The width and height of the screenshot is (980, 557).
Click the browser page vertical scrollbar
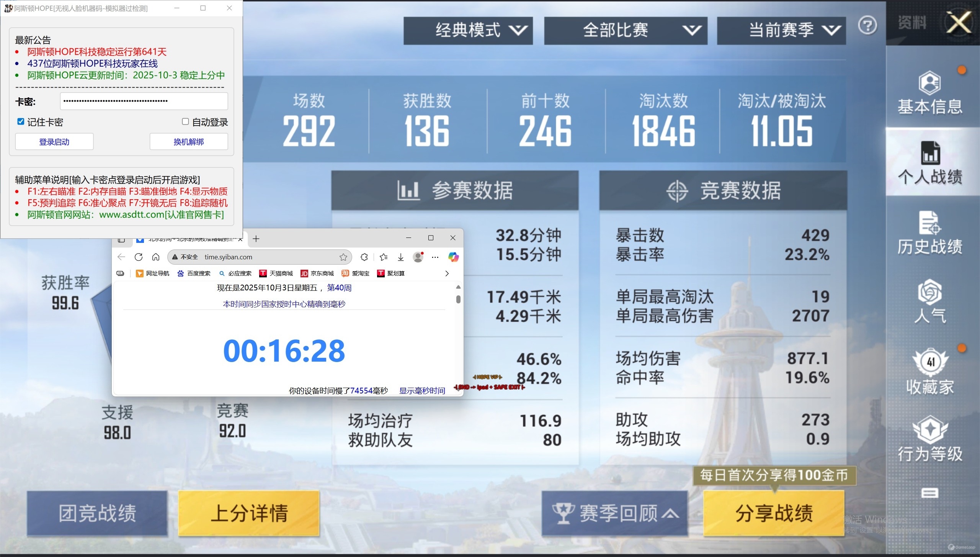[x=458, y=299]
